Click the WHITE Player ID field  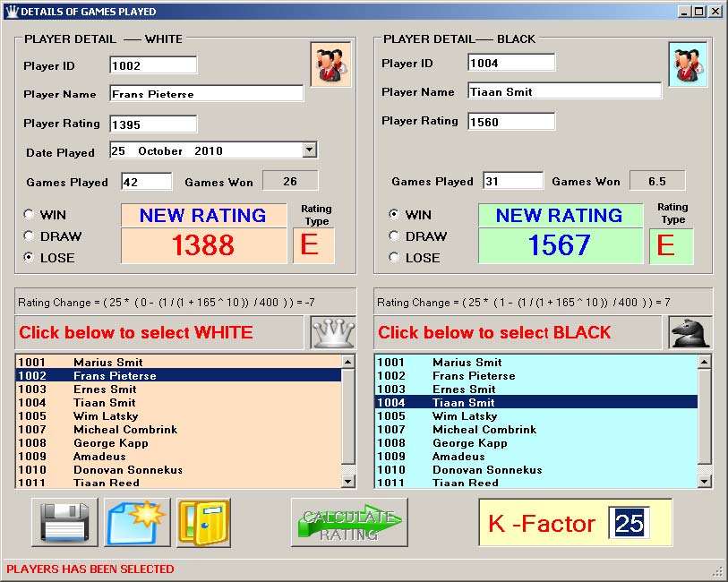[153, 65]
